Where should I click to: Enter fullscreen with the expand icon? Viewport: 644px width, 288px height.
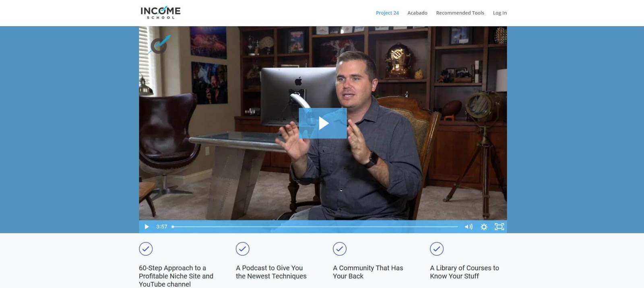[x=499, y=227]
